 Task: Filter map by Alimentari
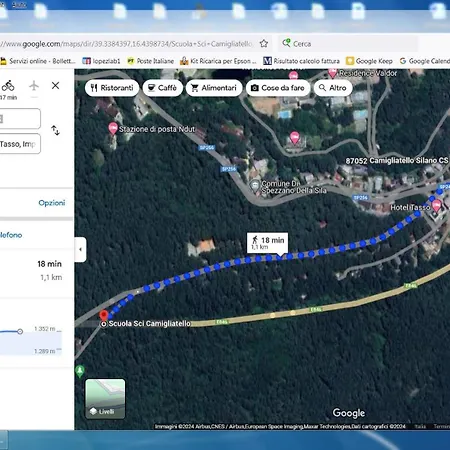(x=214, y=88)
